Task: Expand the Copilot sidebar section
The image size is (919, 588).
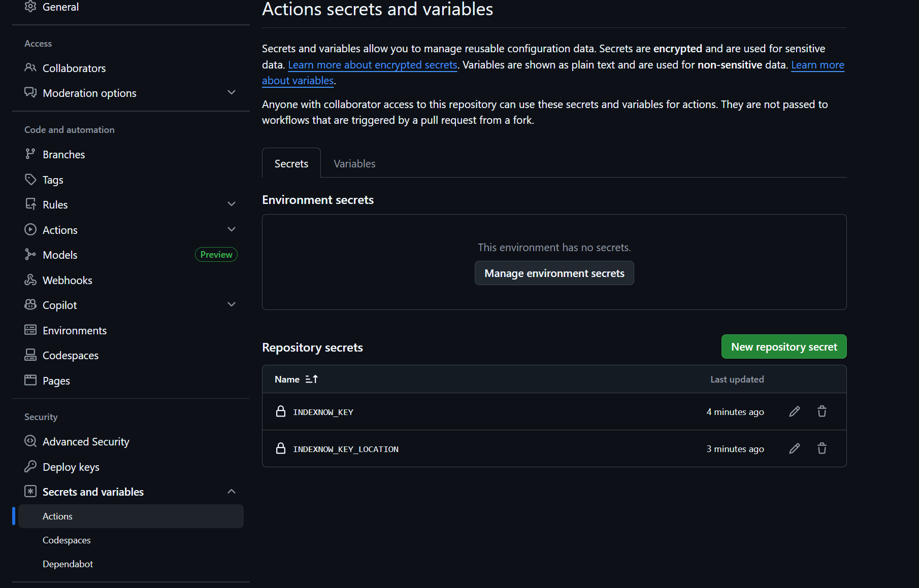Action: 232,305
